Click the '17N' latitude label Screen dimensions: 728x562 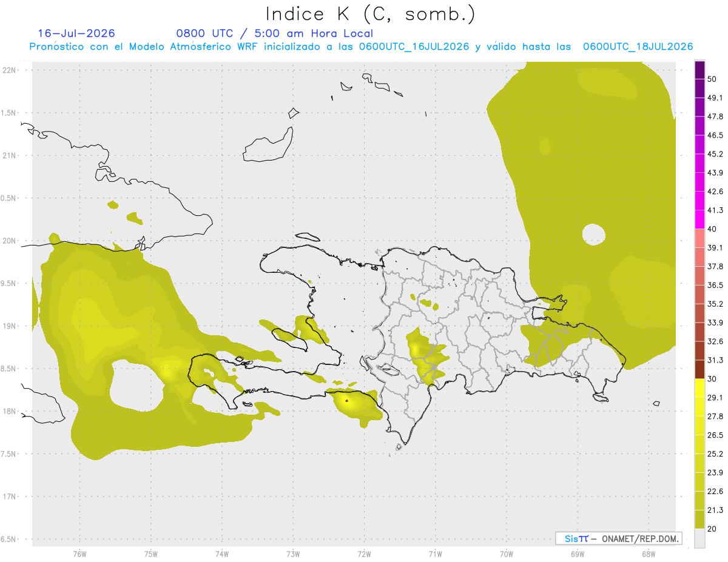click(x=10, y=497)
